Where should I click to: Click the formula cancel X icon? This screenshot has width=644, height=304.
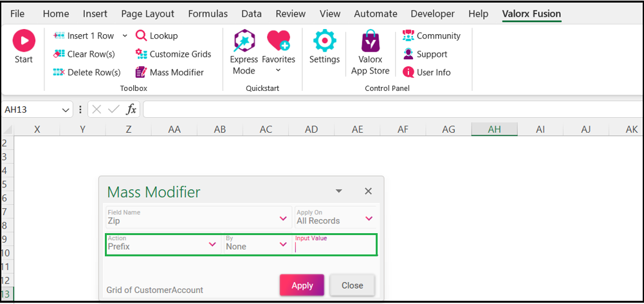tap(97, 109)
